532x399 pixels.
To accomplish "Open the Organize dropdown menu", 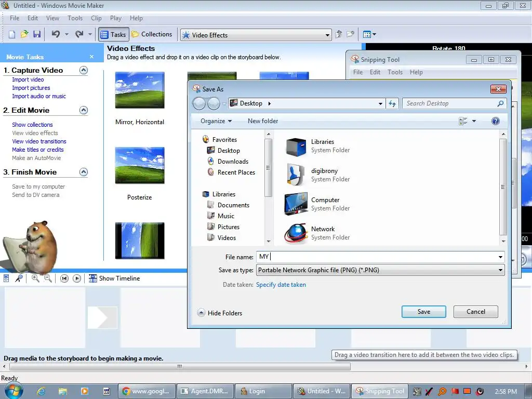I will tap(216, 121).
